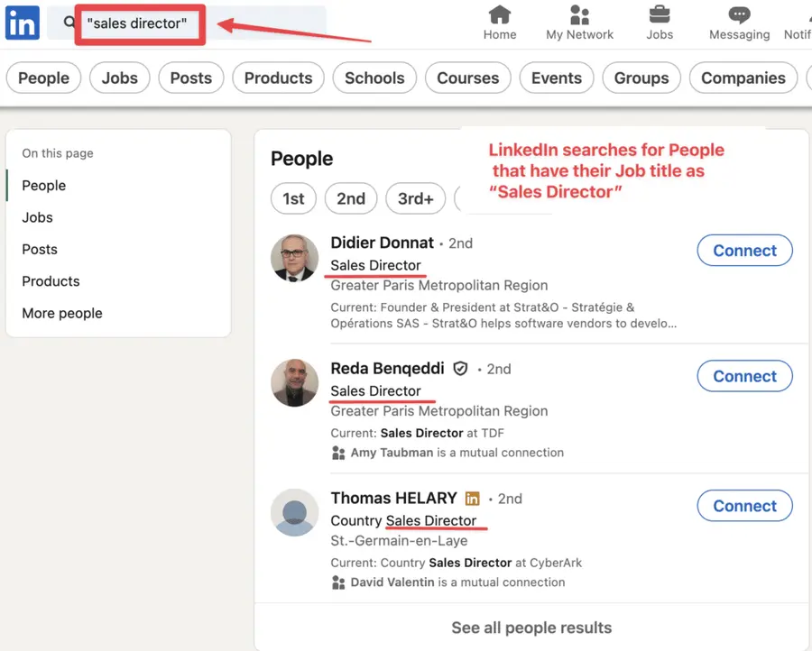
Task: Select More people in the sidebar
Action: 61,313
